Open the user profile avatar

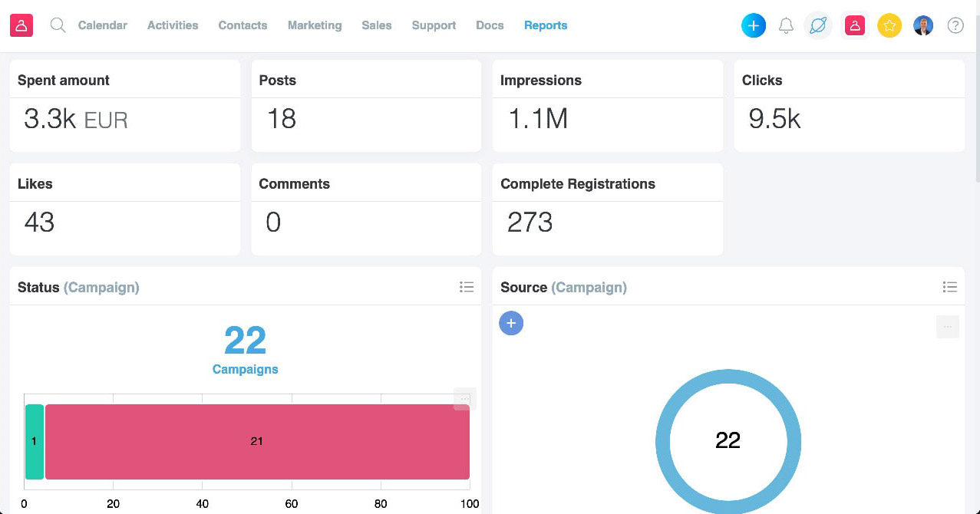click(923, 25)
